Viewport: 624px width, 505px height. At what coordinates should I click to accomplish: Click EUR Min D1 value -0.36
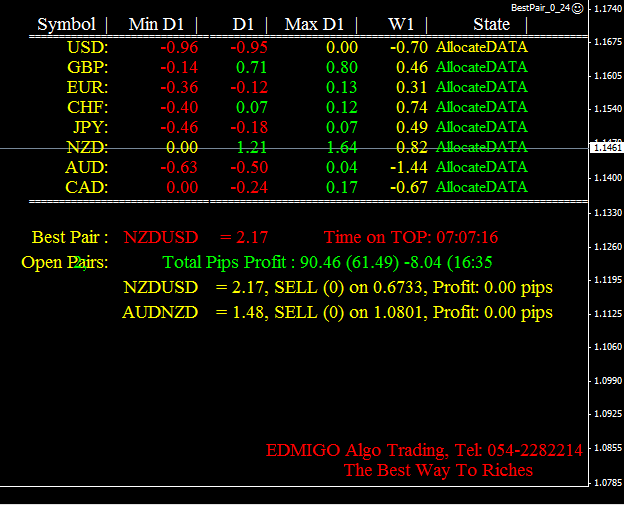tap(179, 87)
